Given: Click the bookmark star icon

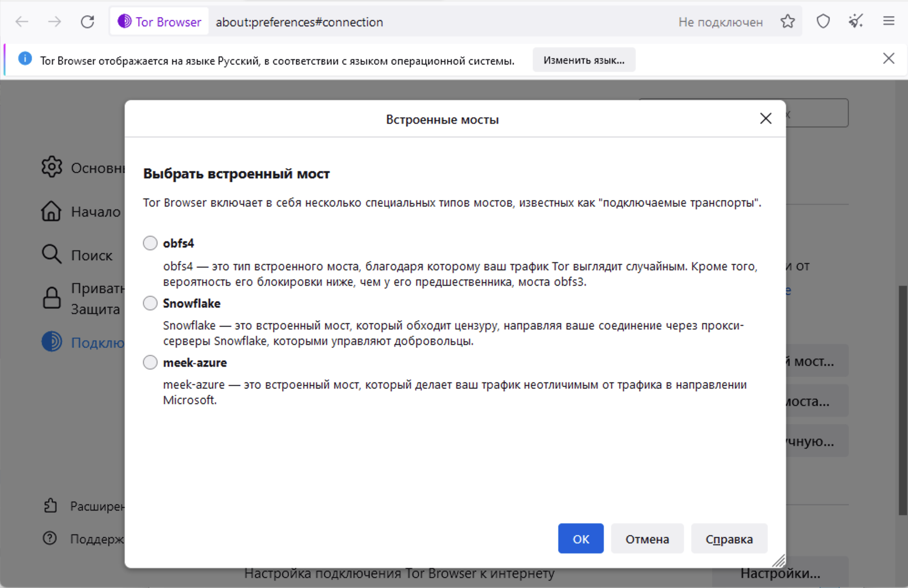Looking at the screenshot, I should click(787, 22).
